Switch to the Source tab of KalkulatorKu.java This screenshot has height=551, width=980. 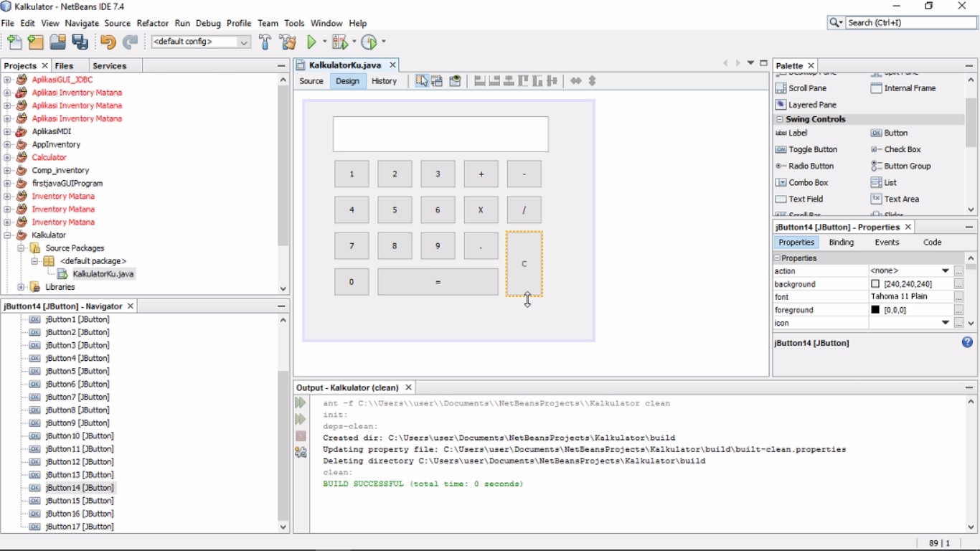311,81
